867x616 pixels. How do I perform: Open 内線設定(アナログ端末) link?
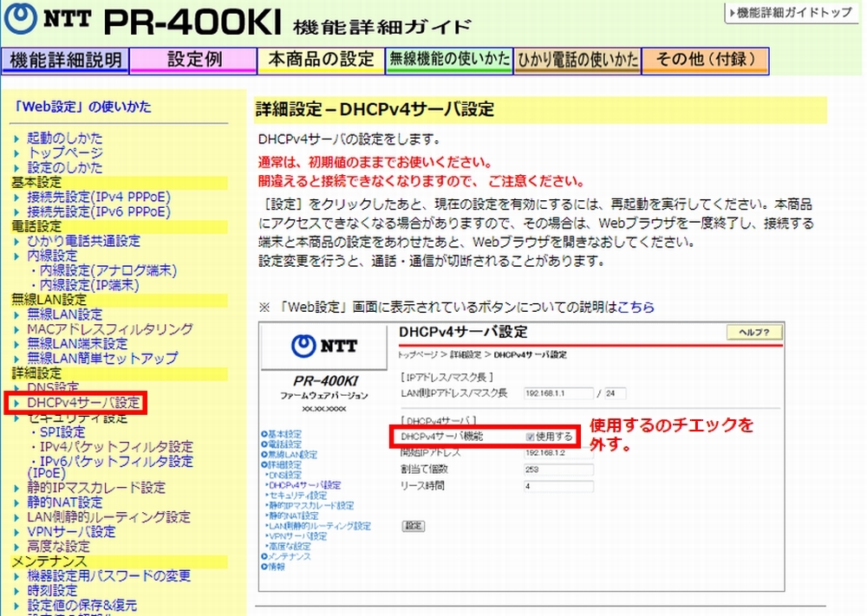(x=108, y=270)
